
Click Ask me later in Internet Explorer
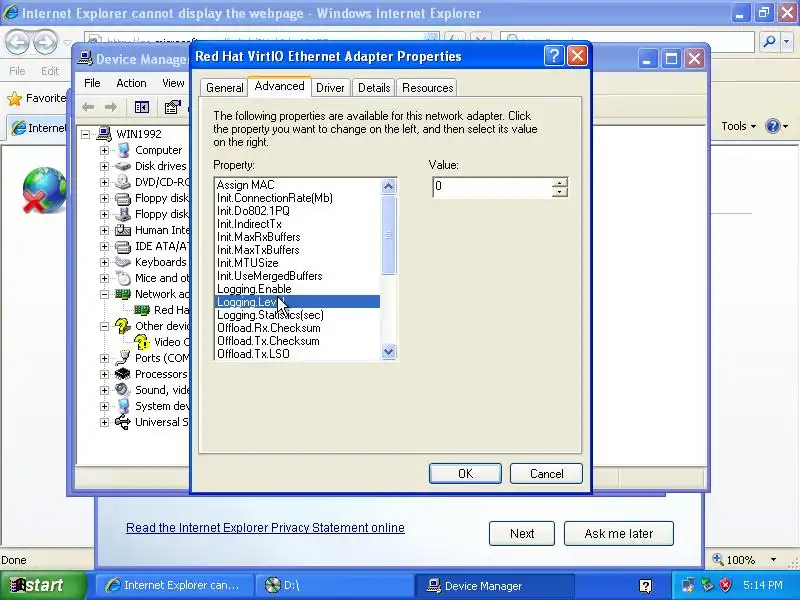click(618, 534)
